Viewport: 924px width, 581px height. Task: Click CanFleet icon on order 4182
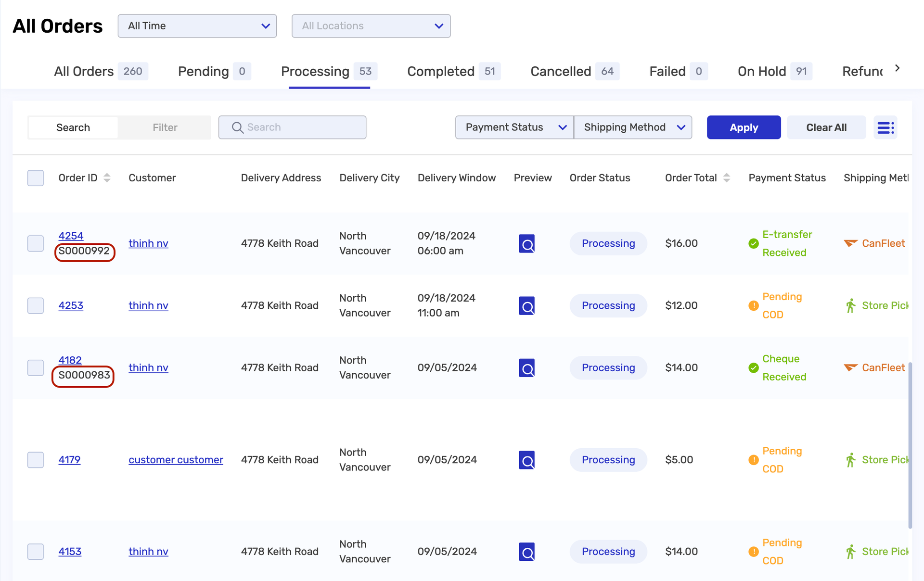(x=850, y=367)
